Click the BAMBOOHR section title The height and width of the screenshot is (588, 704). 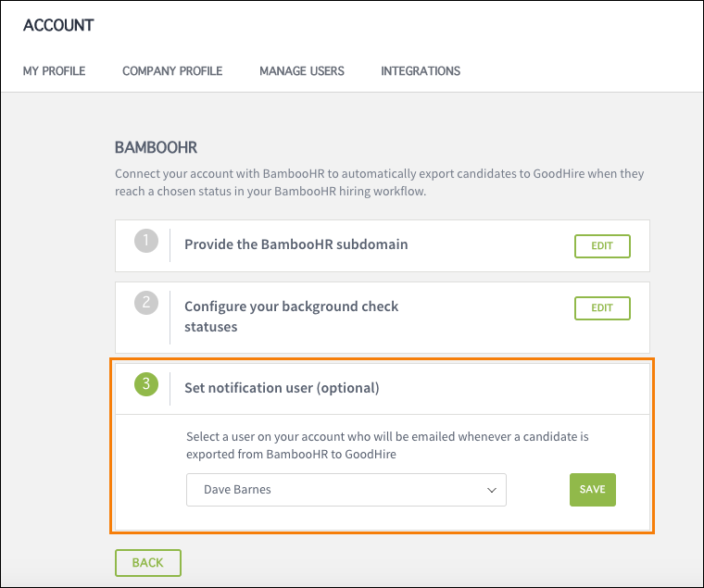click(x=156, y=147)
